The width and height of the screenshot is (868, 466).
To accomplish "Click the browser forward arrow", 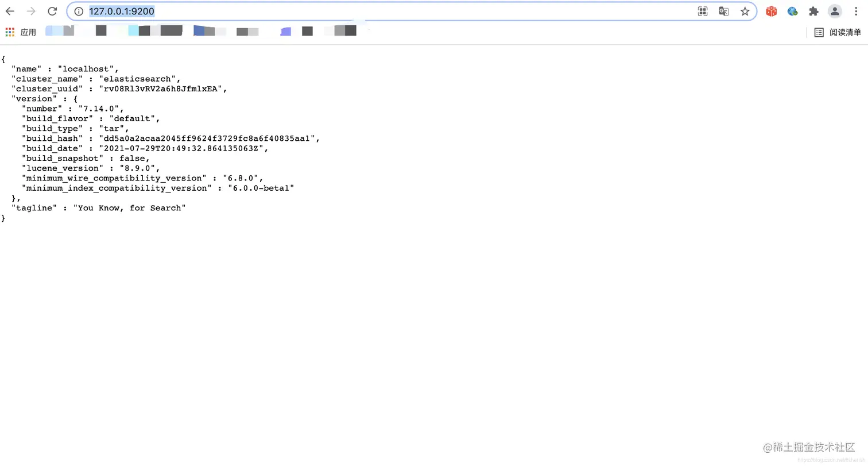I will [x=31, y=11].
